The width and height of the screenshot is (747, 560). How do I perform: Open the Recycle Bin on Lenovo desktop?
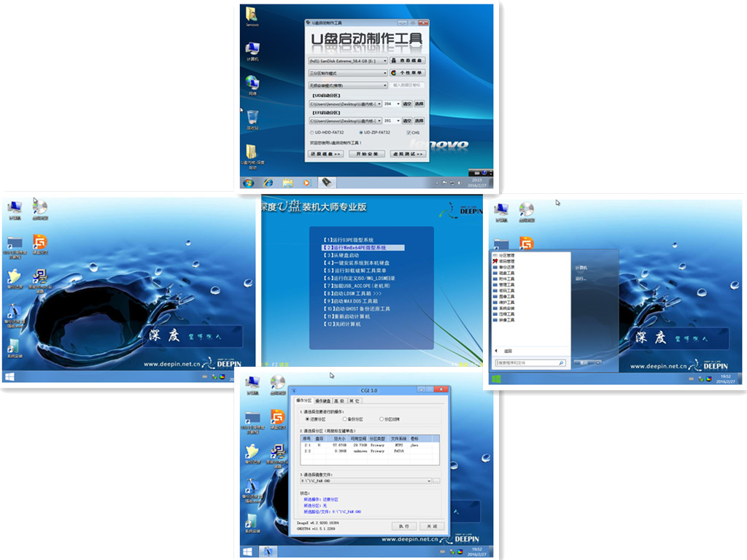pyautogui.click(x=252, y=117)
